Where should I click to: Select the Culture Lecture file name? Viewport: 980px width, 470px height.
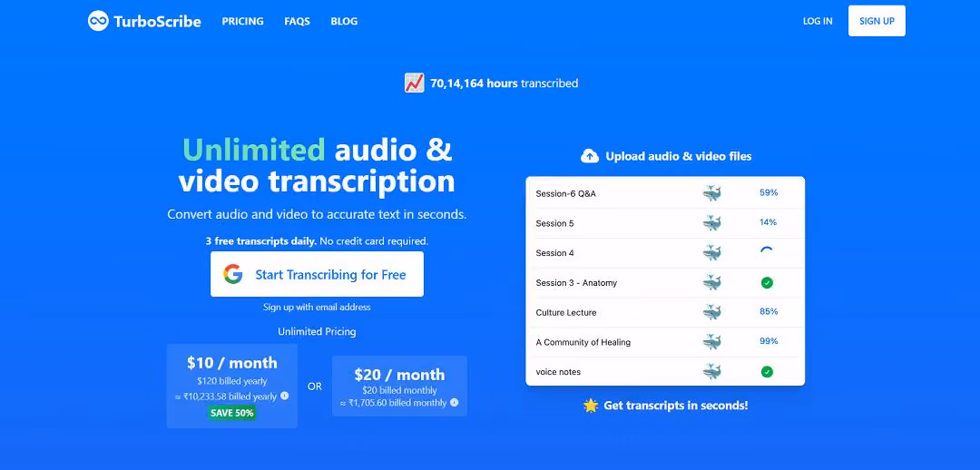tap(565, 312)
